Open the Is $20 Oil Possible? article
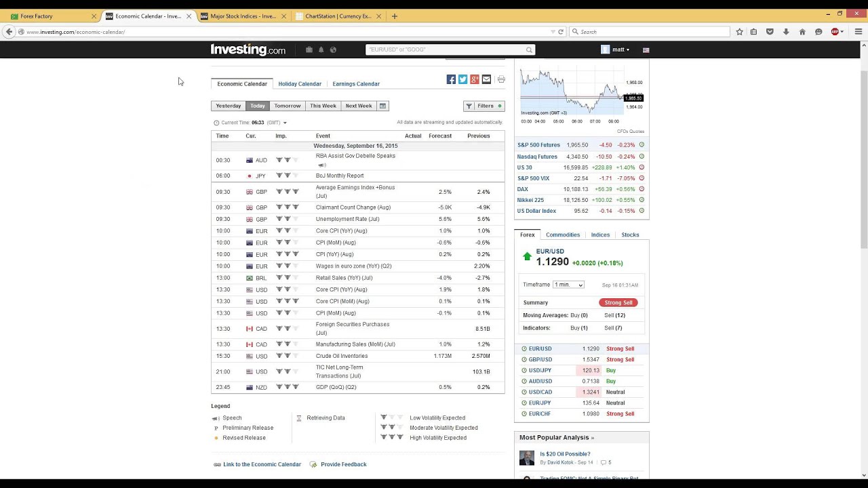This screenshot has width=868, height=488. click(565, 454)
